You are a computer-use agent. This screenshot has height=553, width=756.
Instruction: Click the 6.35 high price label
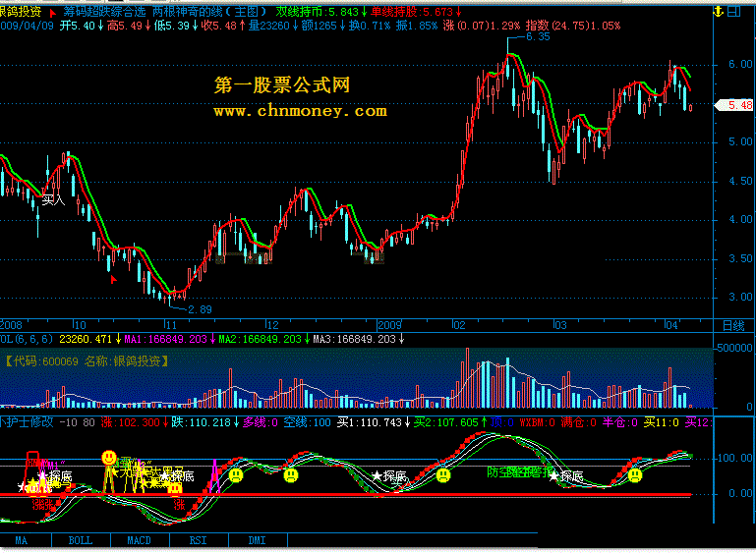(538, 36)
